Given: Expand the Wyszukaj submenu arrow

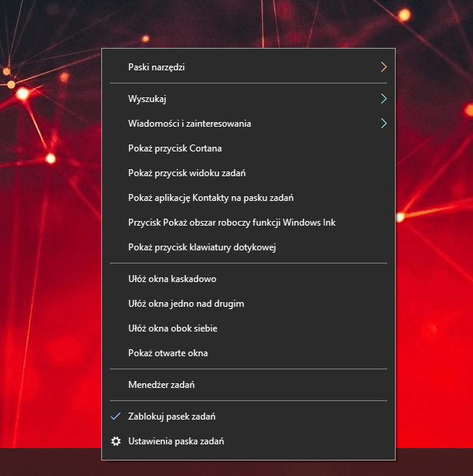Looking at the screenshot, I should pos(384,99).
